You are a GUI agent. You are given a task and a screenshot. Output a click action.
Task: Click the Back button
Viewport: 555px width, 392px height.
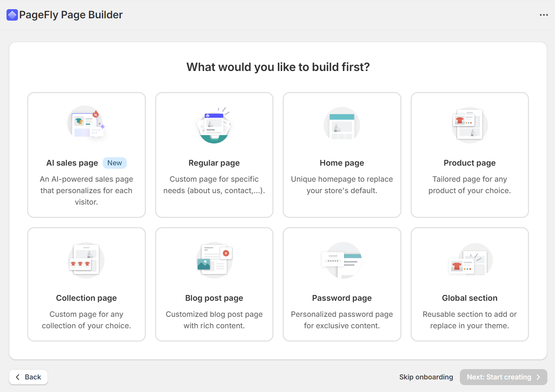28,377
